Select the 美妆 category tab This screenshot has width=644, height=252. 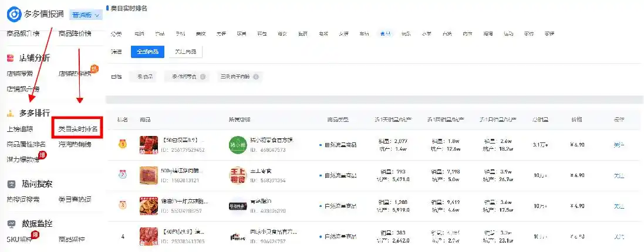201,33
